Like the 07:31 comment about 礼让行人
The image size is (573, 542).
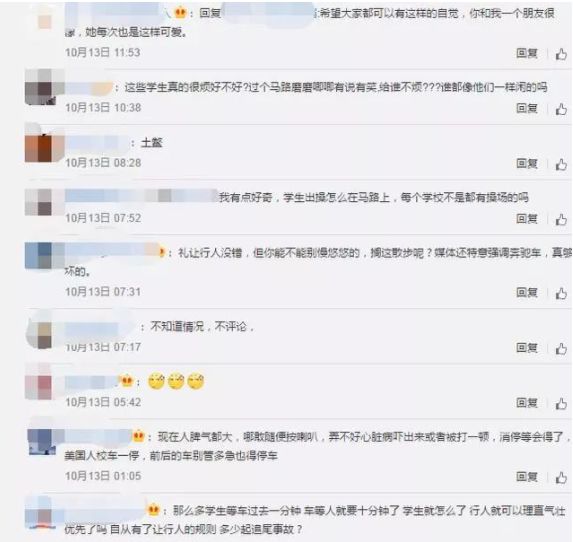pos(561,293)
